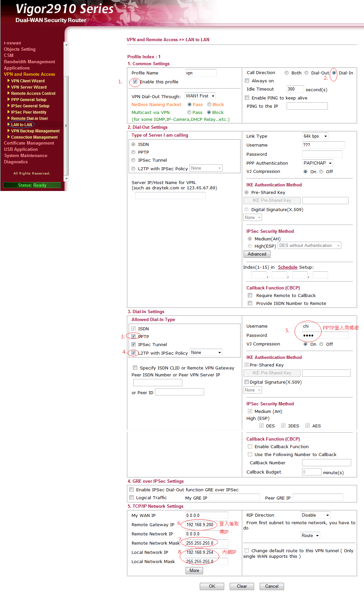Open IPSec Peer Identity page
The image size is (364, 595).
pyautogui.click(x=29, y=112)
